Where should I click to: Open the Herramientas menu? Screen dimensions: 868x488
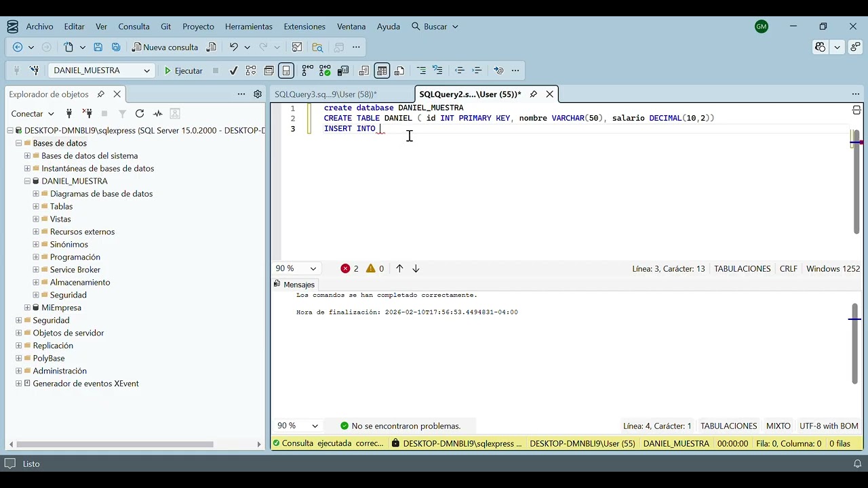tap(249, 26)
